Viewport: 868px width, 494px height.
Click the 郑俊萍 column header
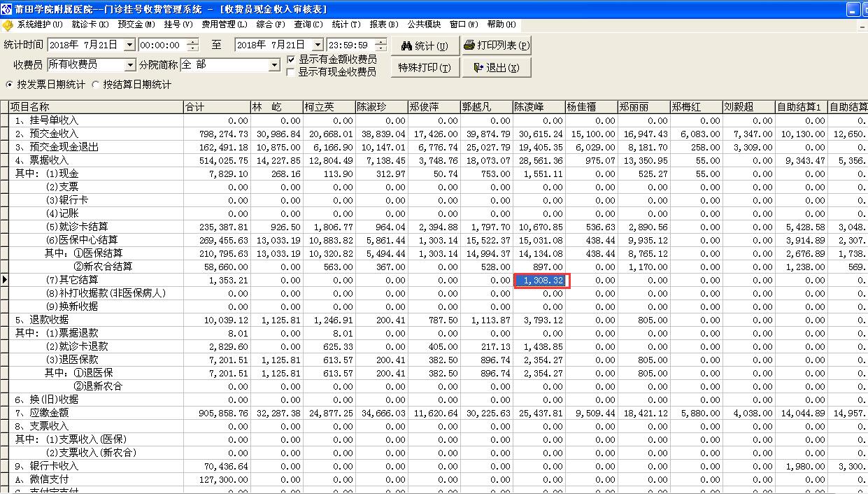(434, 107)
